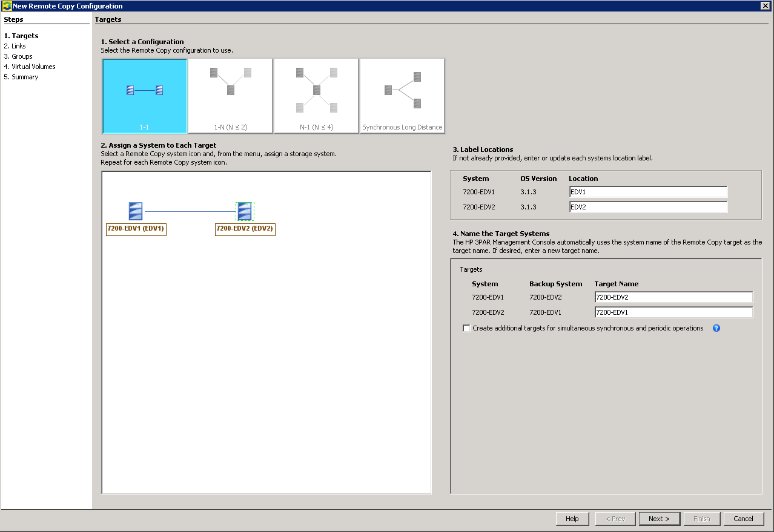Go to the Targets step
The width and height of the screenshot is (774, 532).
point(21,36)
